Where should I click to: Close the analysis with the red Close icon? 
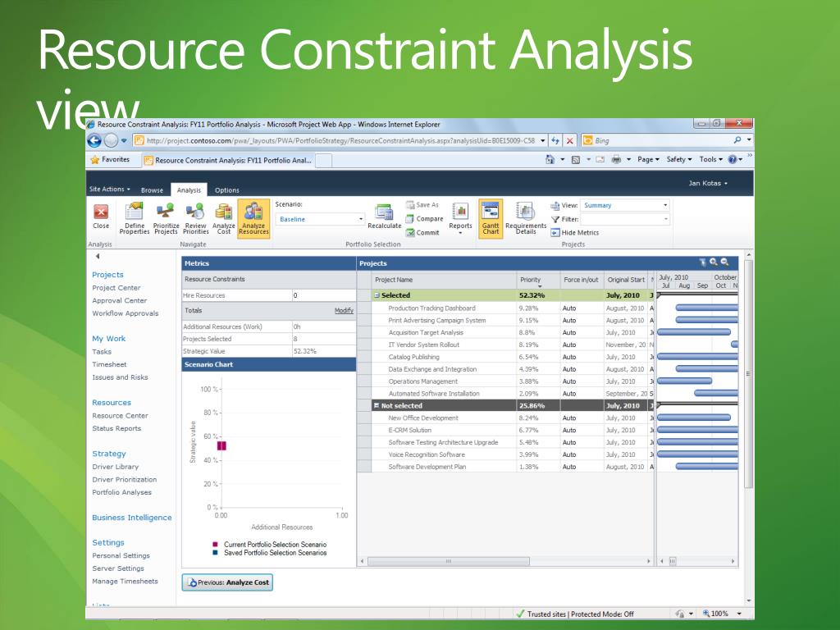tap(101, 217)
